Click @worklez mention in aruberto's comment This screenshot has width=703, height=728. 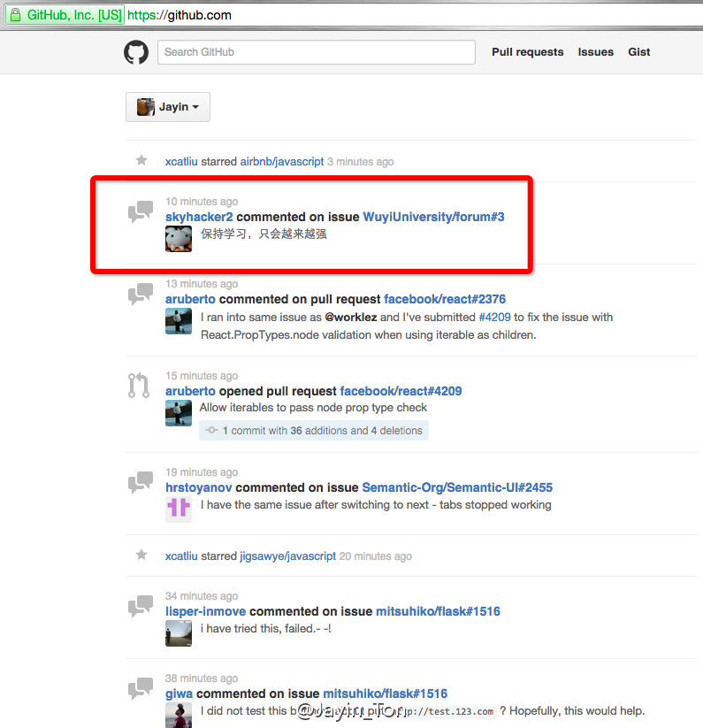point(351,317)
